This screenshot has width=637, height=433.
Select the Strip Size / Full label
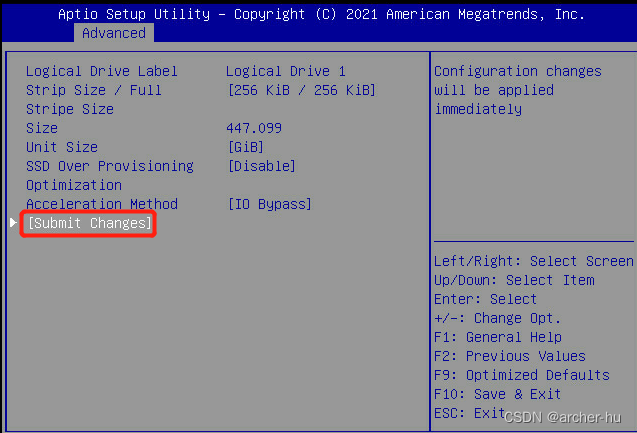(94, 90)
